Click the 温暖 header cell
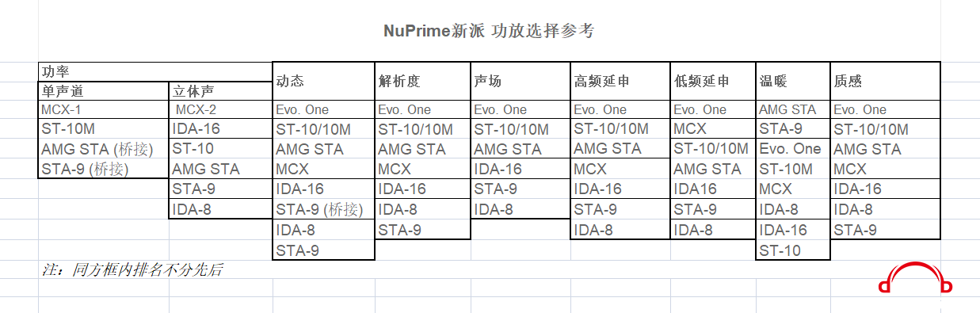 pyautogui.click(x=793, y=81)
